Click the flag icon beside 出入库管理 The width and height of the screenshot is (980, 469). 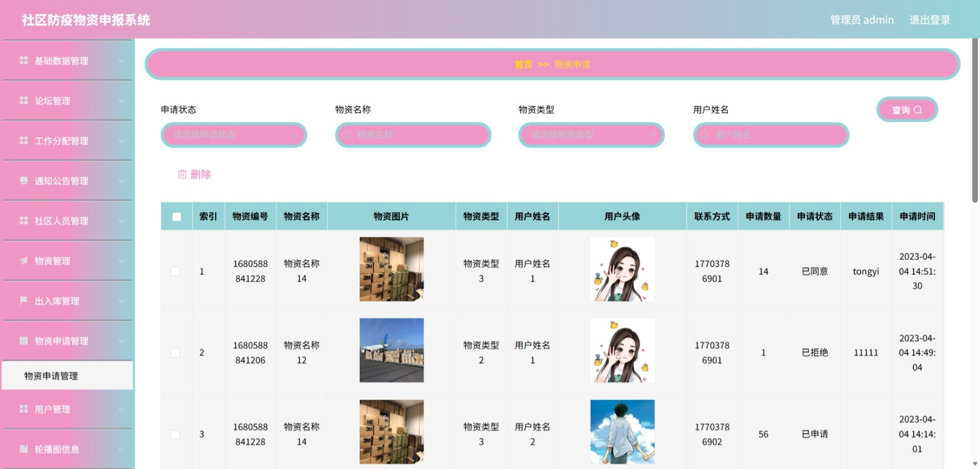[x=23, y=301]
